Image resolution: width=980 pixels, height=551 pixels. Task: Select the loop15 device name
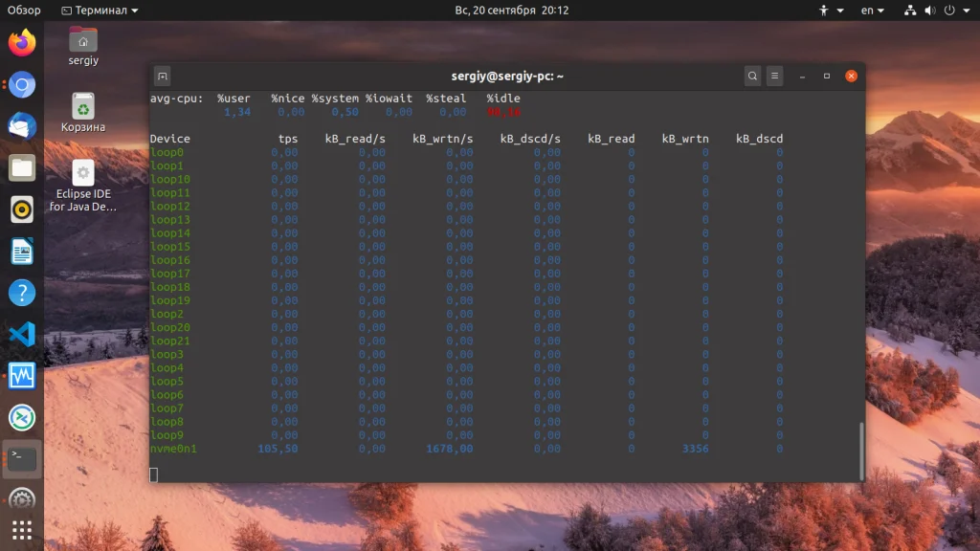(x=170, y=246)
